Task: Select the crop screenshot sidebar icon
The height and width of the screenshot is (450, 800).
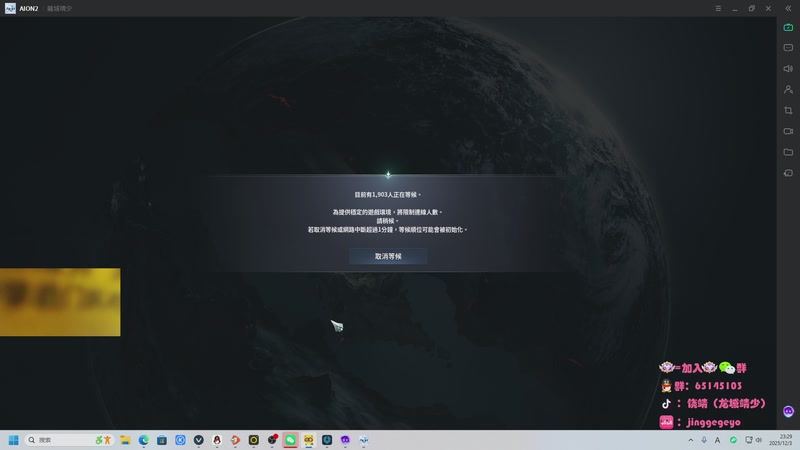Action: (788, 110)
